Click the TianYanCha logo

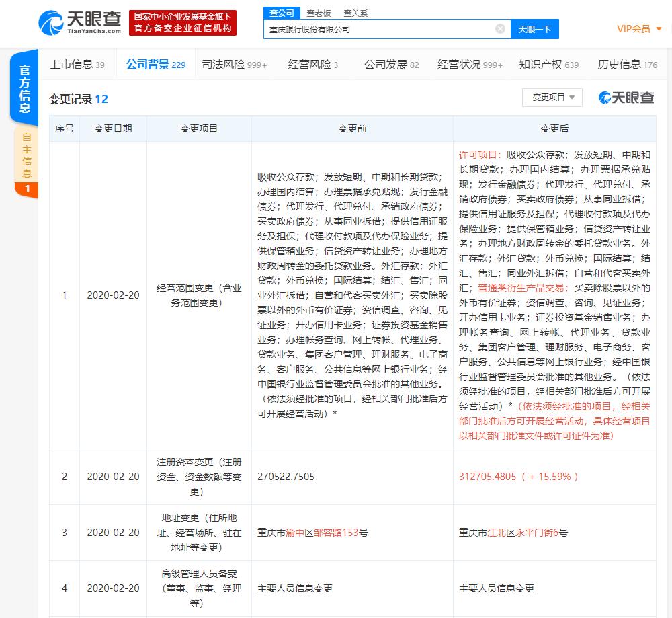[x=80, y=23]
